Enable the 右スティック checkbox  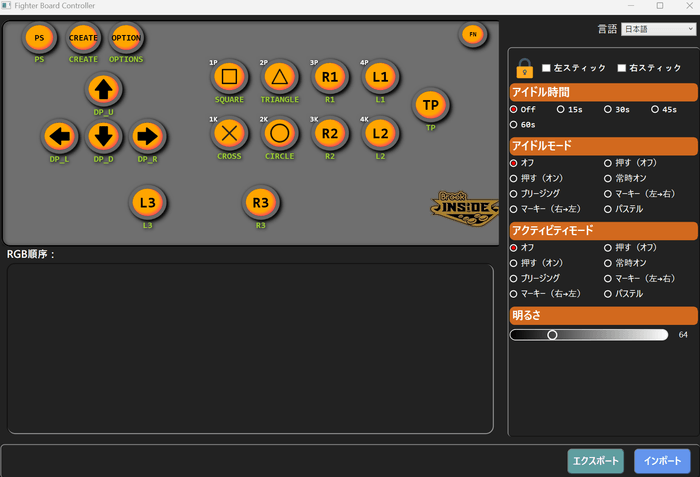621,68
